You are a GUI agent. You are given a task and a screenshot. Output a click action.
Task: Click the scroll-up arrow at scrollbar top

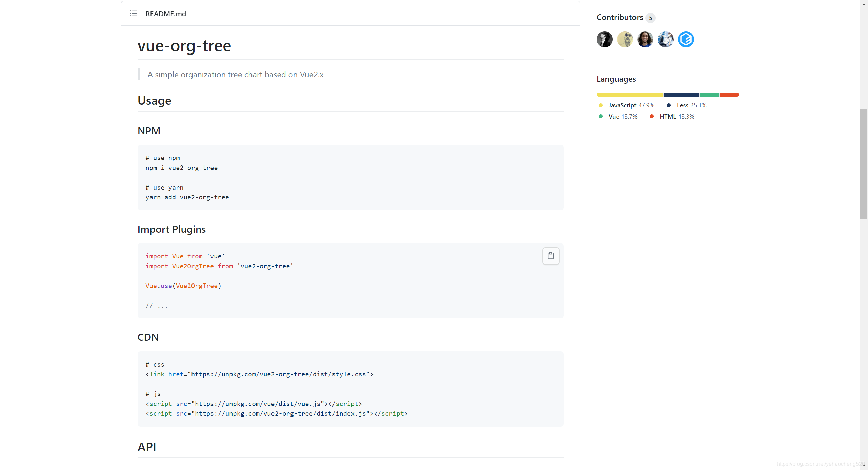click(x=863, y=4)
